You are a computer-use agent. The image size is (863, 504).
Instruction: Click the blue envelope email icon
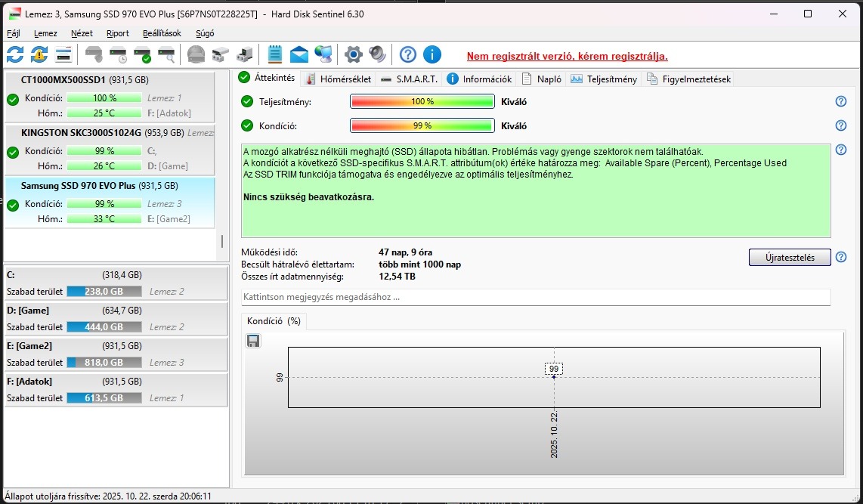pyautogui.click(x=298, y=54)
